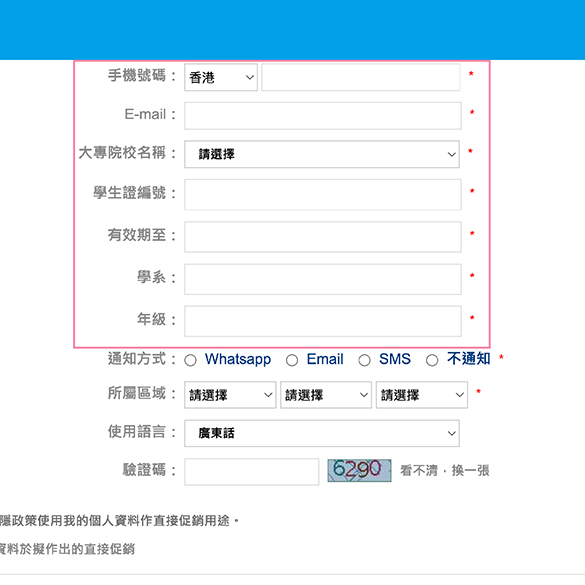The image size is (585, 585).
Task: Expand the 大專院校名稱 dropdown
Action: (322, 154)
